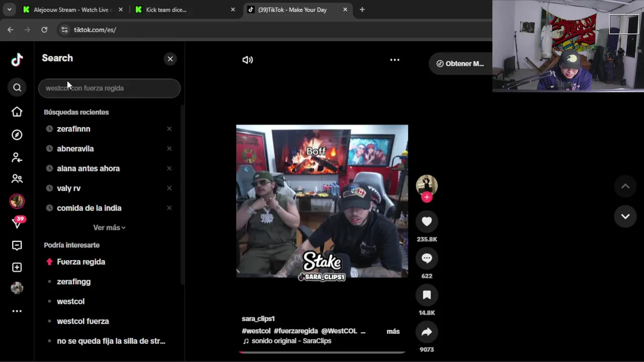Click the video player thumbnail
Viewport: 644px width, 362px height.
[322, 201]
